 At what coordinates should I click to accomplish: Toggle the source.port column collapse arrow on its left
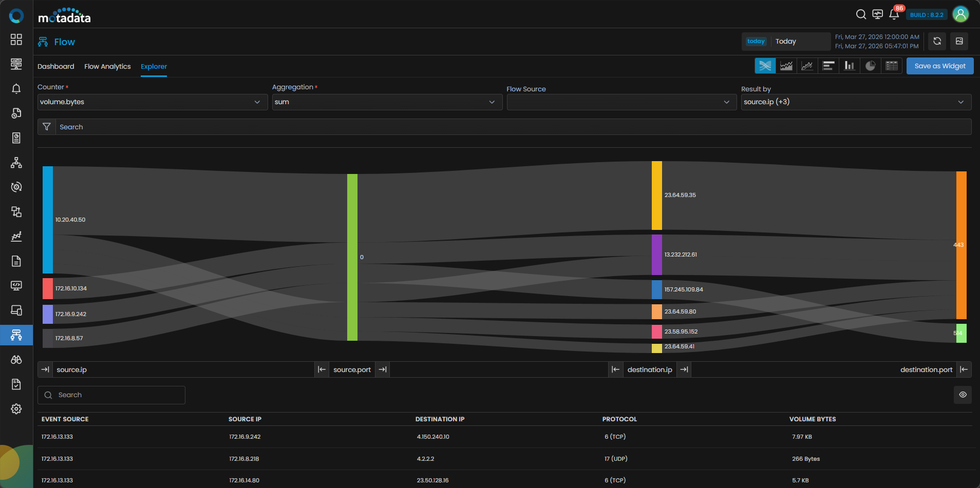tap(322, 369)
